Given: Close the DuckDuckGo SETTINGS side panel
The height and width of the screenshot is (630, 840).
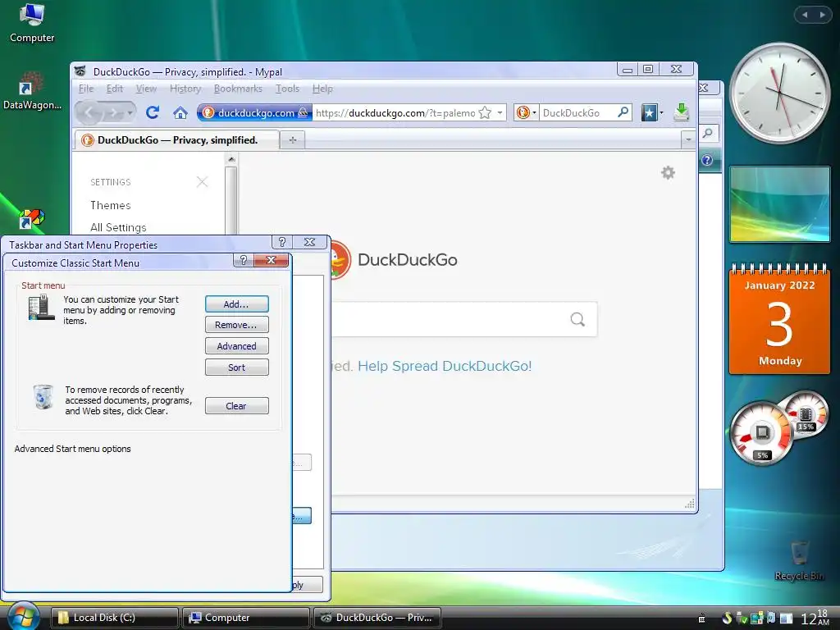Looking at the screenshot, I should (202, 181).
